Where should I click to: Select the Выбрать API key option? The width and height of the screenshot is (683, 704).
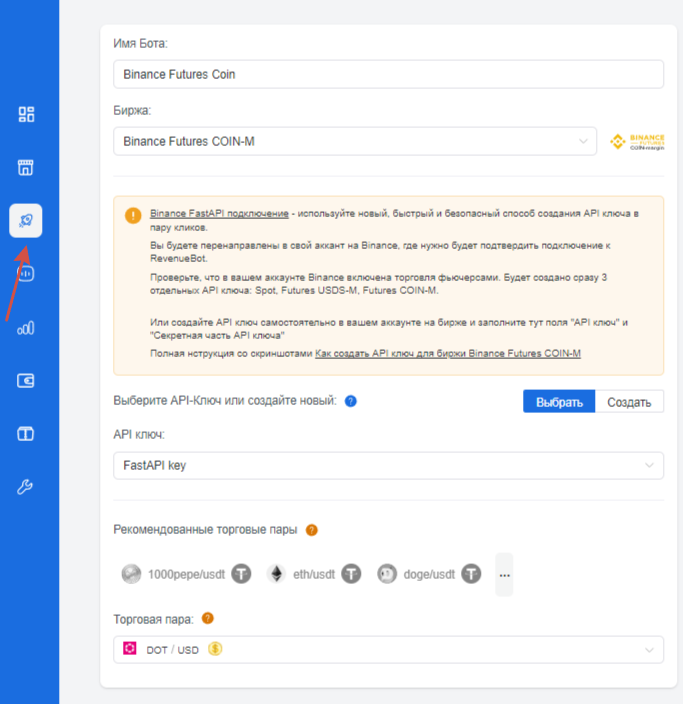pyautogui.click(x=559, y=401)
